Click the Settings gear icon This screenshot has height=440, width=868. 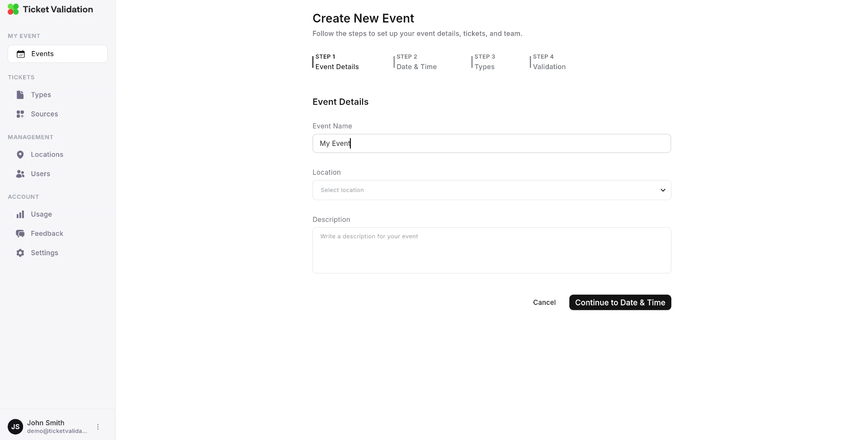coord(20,253)
